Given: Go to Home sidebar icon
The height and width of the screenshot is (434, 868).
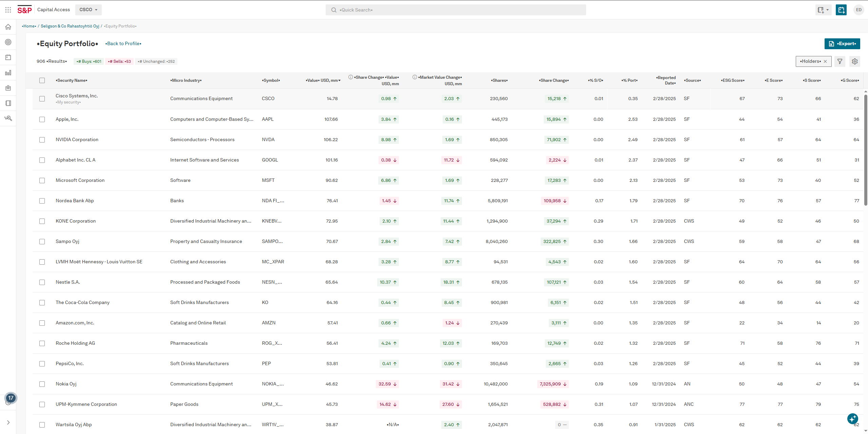Looking at the screenshot, I should (8, 27).
